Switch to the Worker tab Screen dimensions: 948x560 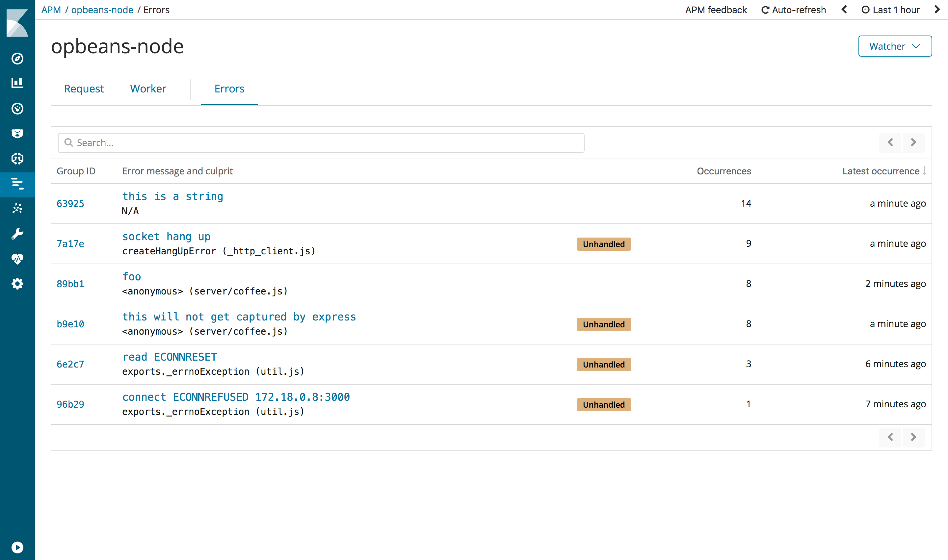148,89
